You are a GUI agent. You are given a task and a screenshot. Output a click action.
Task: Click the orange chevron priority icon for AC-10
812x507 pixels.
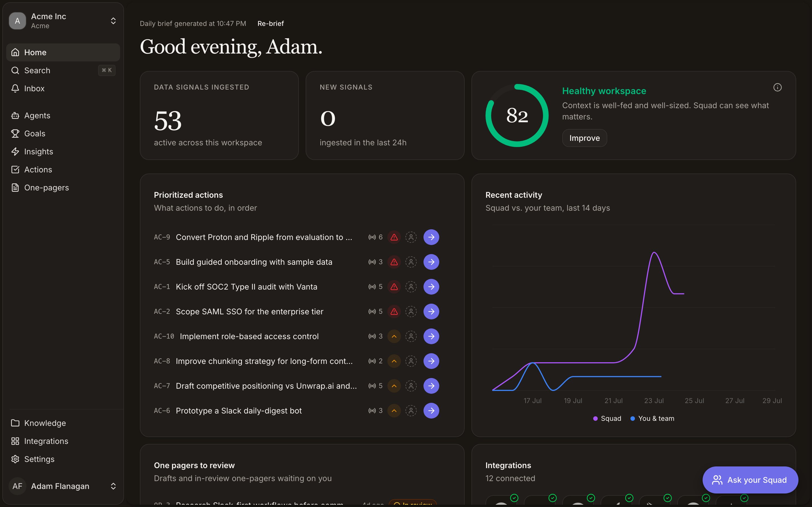click(394, 336)
